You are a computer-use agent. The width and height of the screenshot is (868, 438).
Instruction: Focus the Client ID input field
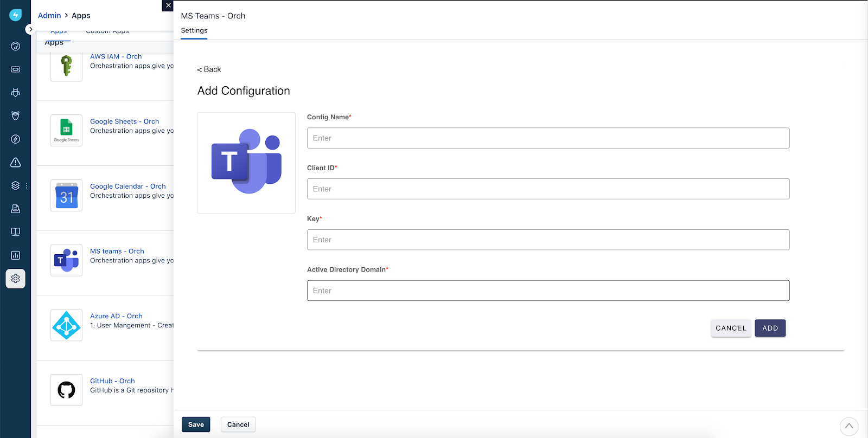pos(548,189)
